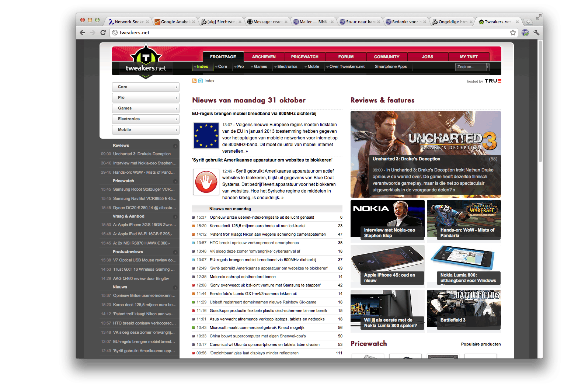This screenshot has width=564, height=392.
Task: Open the Korea deelt 125,5 miljoen euro news item
Action: [x=258, y=226]
